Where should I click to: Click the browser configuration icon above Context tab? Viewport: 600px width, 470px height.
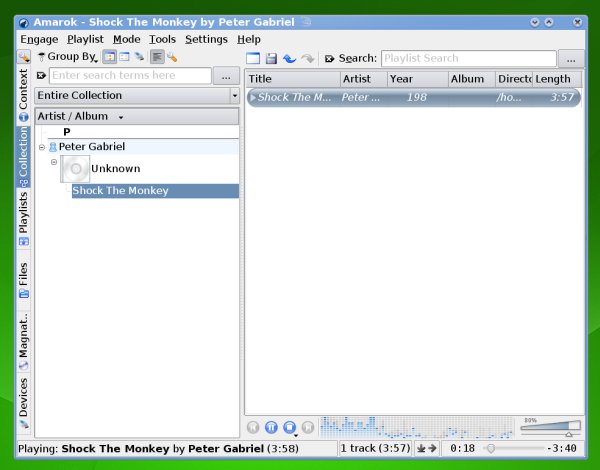[x=24, y=57]
